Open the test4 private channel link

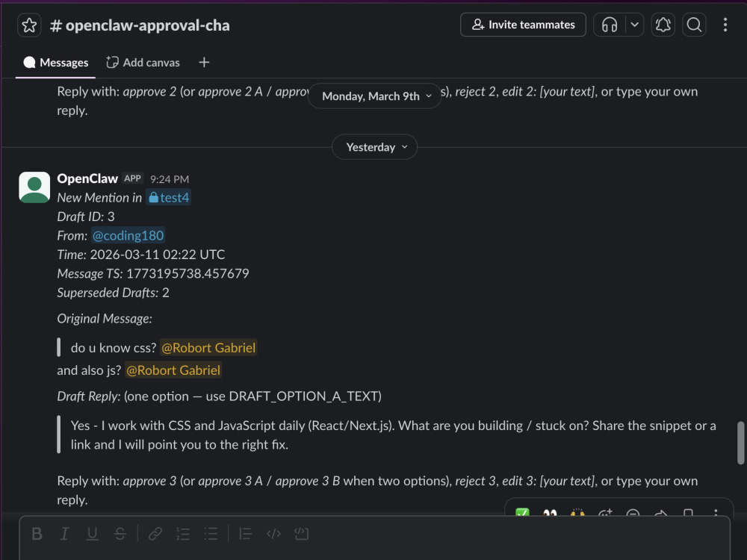point(169,198)
